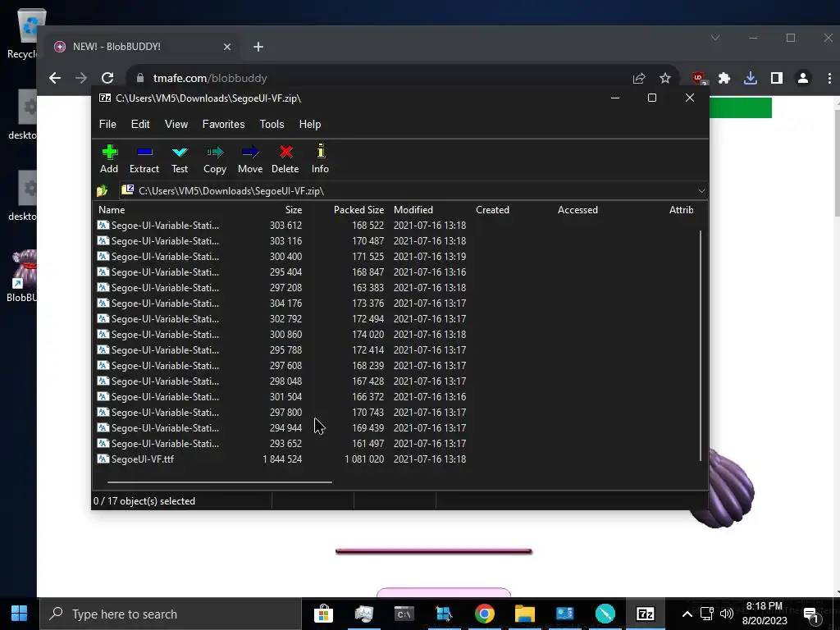Select the Copy toolbar button

(x=215, y=159)
